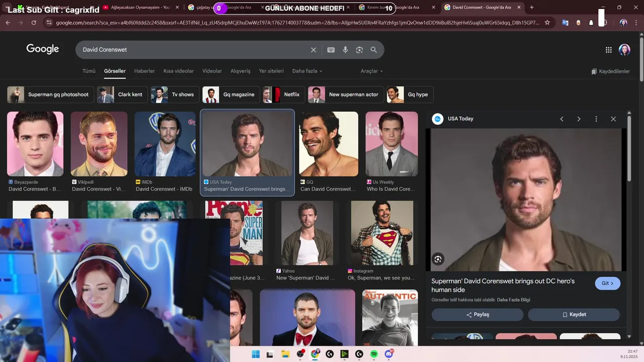Expand Daha fazla dropdown
This screenshot has width=644, height=362.
307,71
